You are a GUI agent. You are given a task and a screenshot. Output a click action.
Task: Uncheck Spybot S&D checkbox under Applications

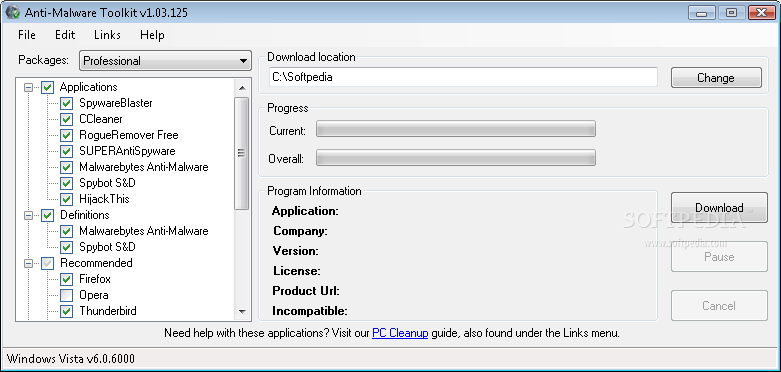coord(66,183)
